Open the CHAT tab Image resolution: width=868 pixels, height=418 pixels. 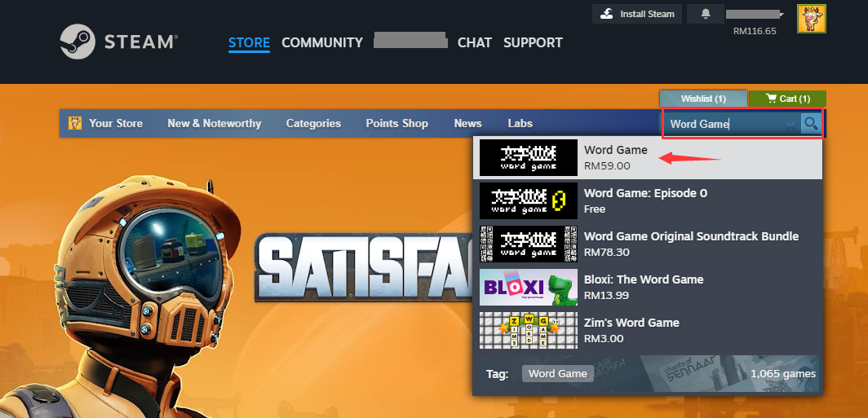click(475, 42)
